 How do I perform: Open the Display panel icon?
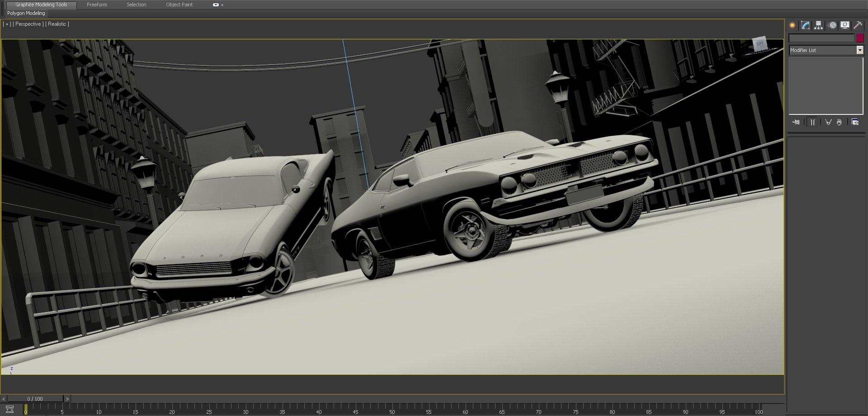coord(844,25)
